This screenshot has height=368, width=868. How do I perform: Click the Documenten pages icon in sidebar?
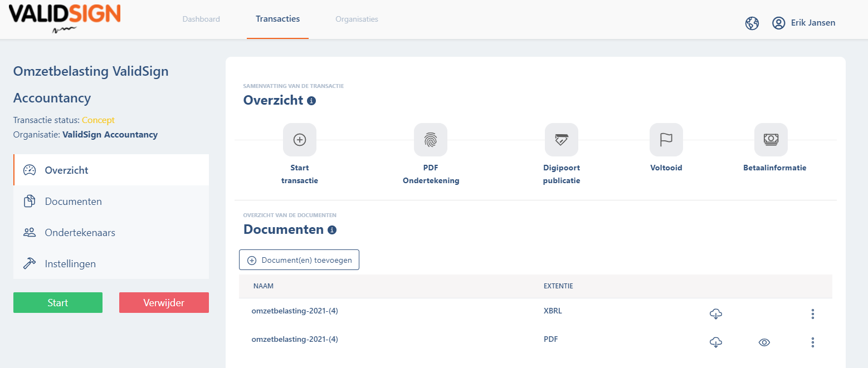point(30,202)
